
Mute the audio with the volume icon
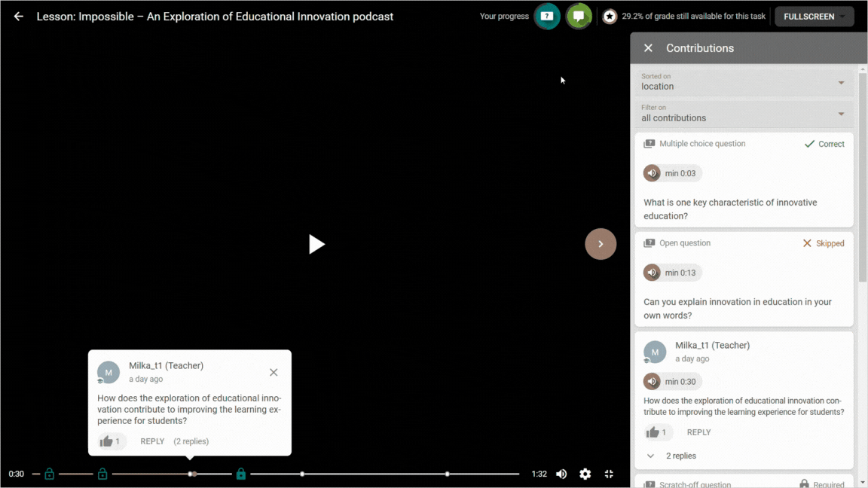point(561,474)
